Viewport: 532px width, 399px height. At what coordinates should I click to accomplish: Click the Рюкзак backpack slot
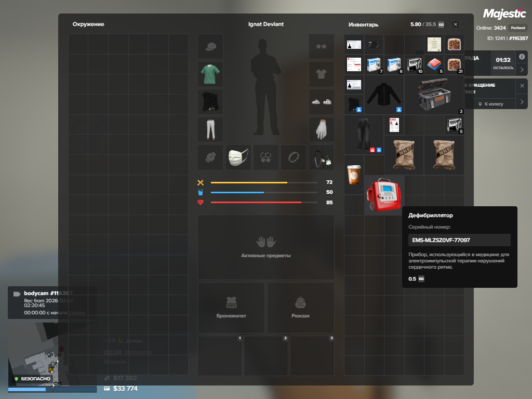point(301,308)
